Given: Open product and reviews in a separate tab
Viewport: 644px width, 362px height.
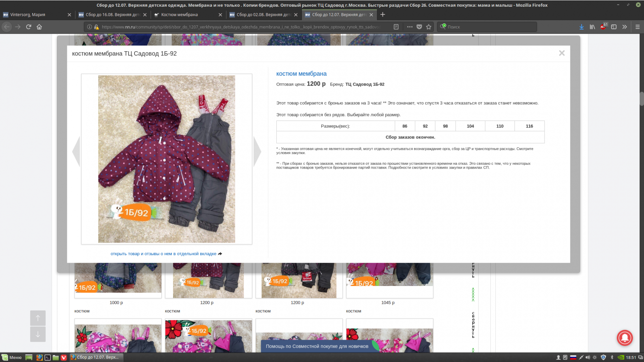Looking at the screenshot, I should pos(166,253).
